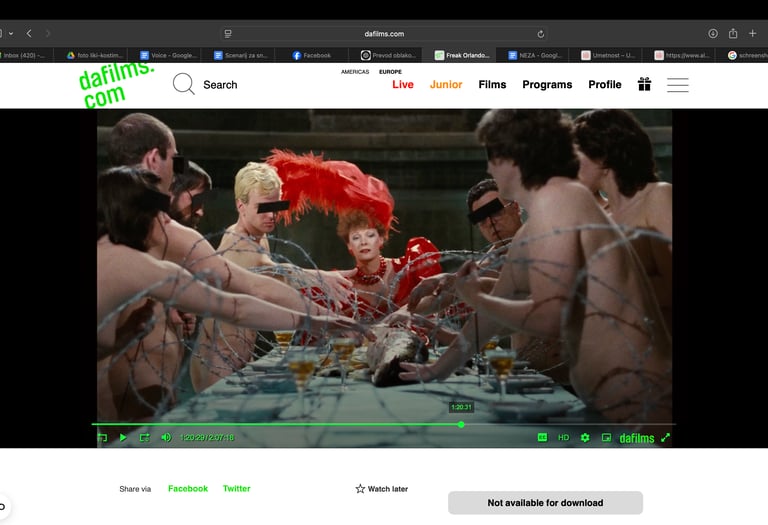Enter fullscreen mode
This screenshot has width=768, height=525.
pyautogui.click(x=665, y=438)
